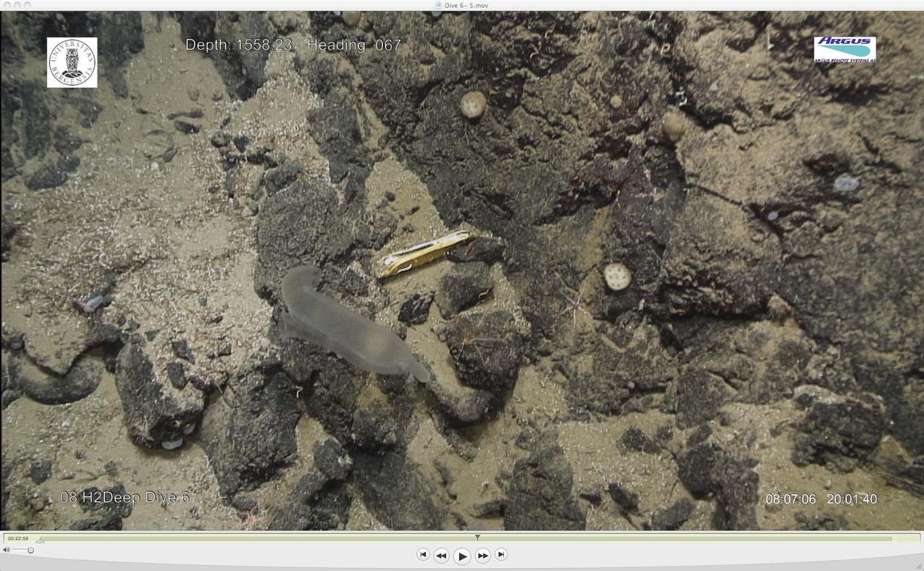
Task: Skip to the end of the movie
Action: tap(501, 554)
